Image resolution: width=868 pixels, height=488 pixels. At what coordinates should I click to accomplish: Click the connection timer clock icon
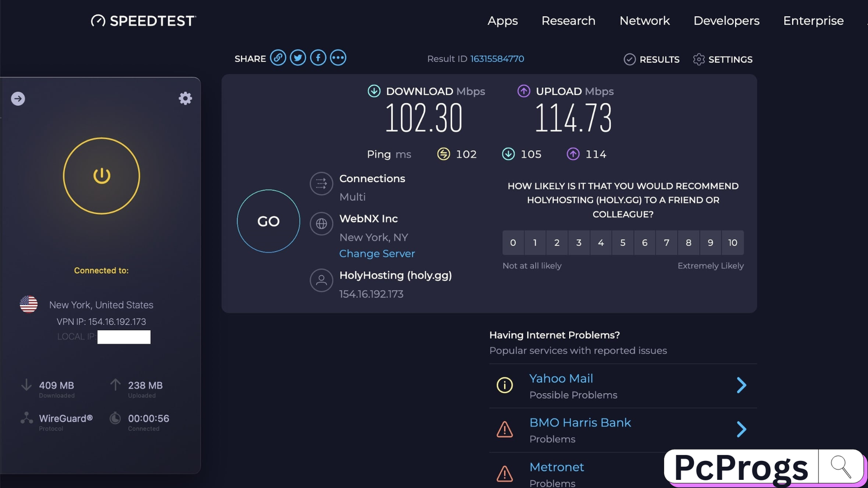(x=115, y=418)
